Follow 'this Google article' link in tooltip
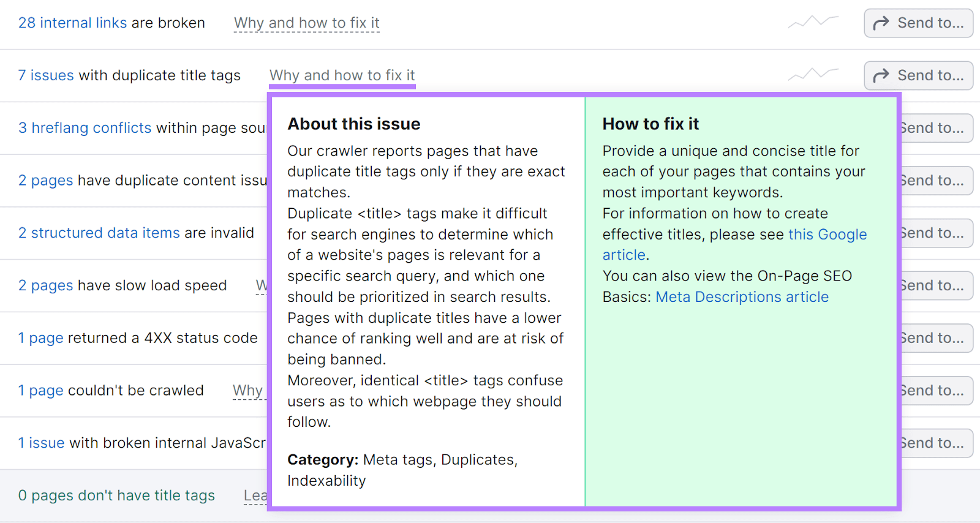This screenshot has height=523, width=980. click(x=827, y=235)
